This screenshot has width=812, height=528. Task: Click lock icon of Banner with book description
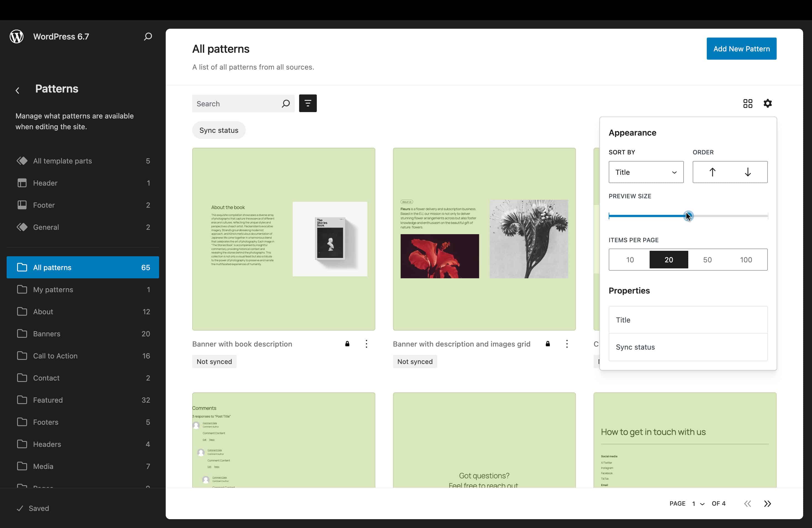[x=347, y=344]
